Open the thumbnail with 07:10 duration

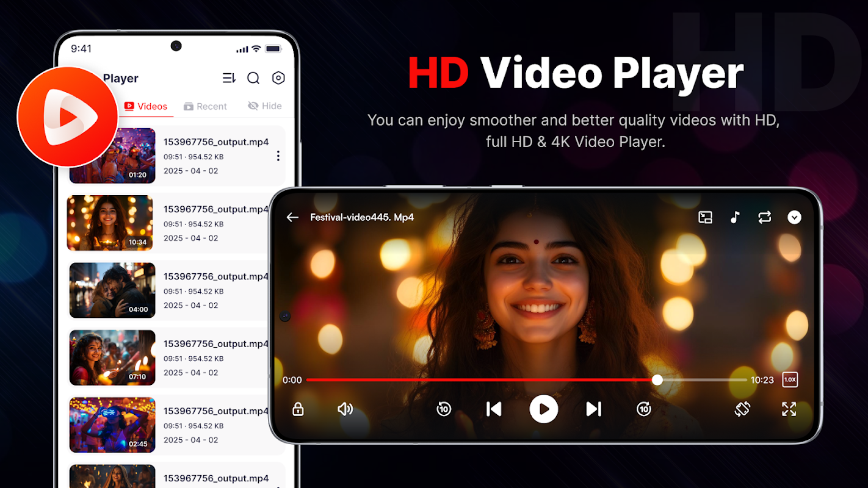(112, 357)
